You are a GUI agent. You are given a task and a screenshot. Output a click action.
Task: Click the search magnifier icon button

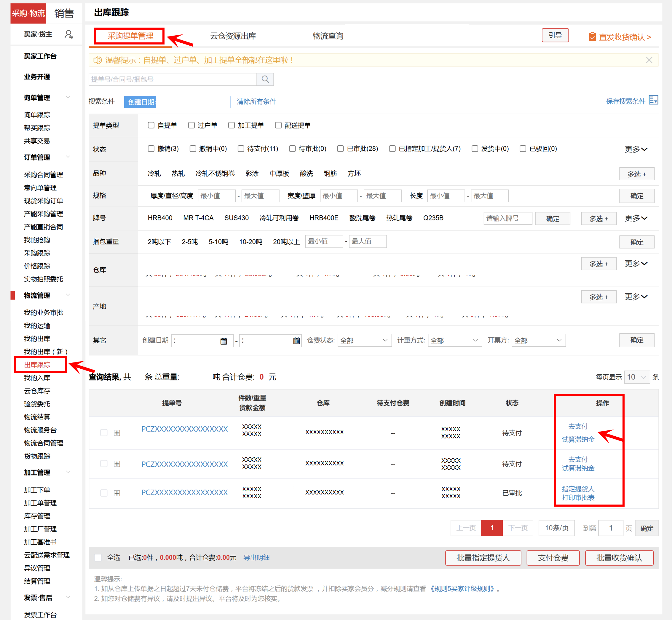(265, 79)
